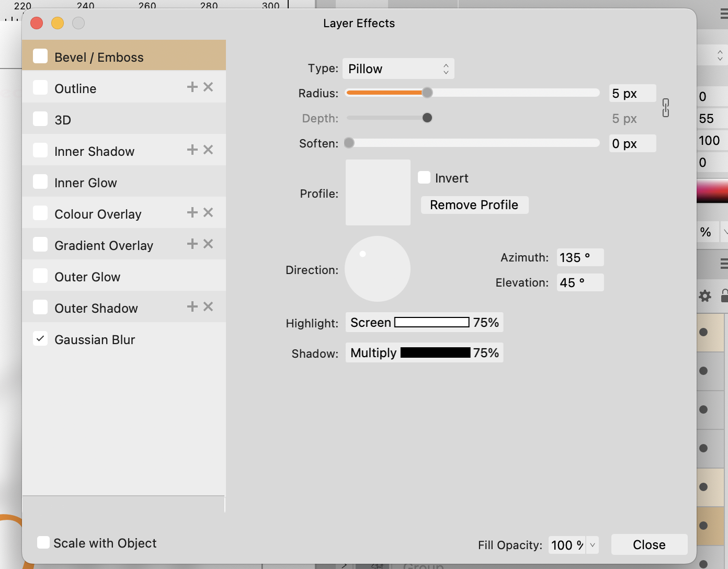Remove the Outer Shadow effect with X
The height and width of the screenshot is (569, 728).
(x=208, y=307)
